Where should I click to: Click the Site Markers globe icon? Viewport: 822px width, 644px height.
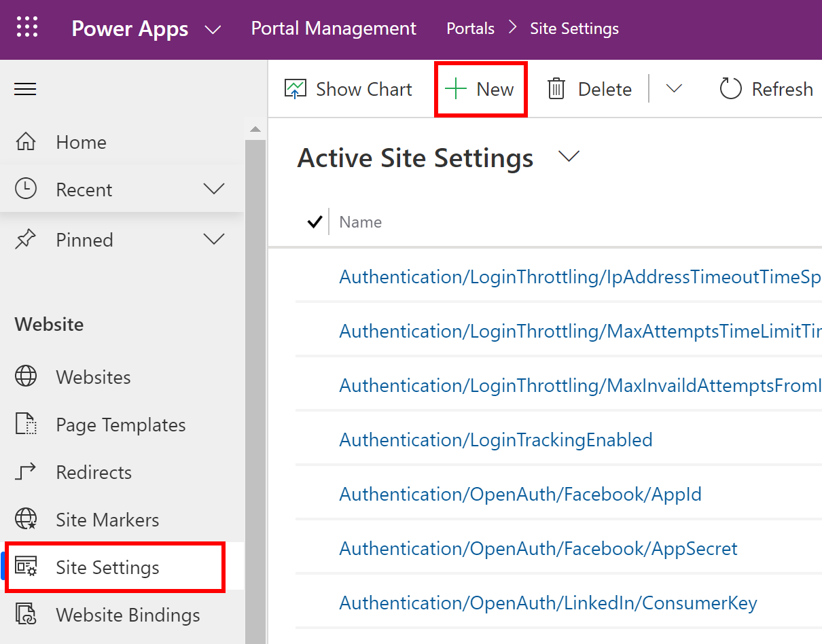tap(26, 519)
